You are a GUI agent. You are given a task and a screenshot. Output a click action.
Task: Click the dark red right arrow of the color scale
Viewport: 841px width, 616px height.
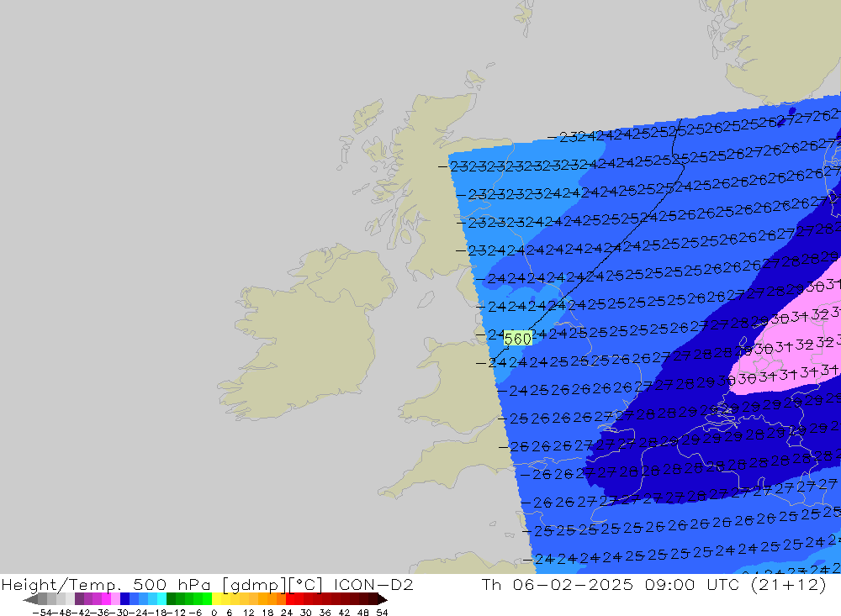(x=383, y=599)
